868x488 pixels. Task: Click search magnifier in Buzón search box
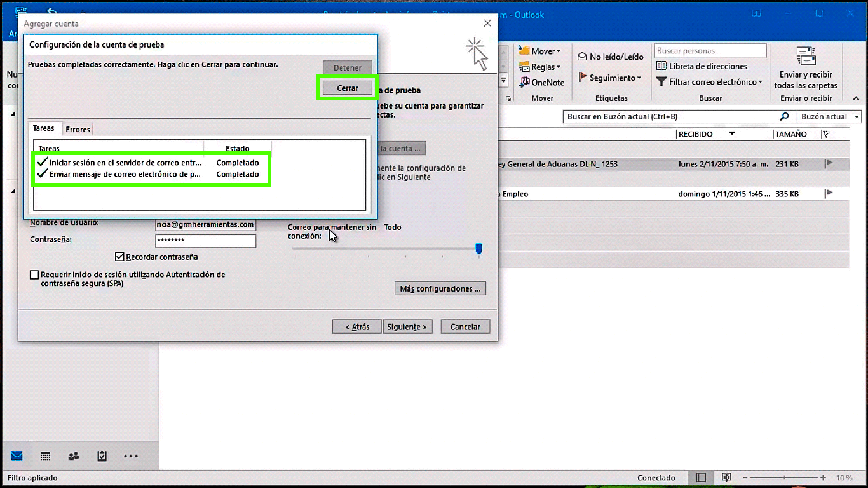(x=784, y=117)
